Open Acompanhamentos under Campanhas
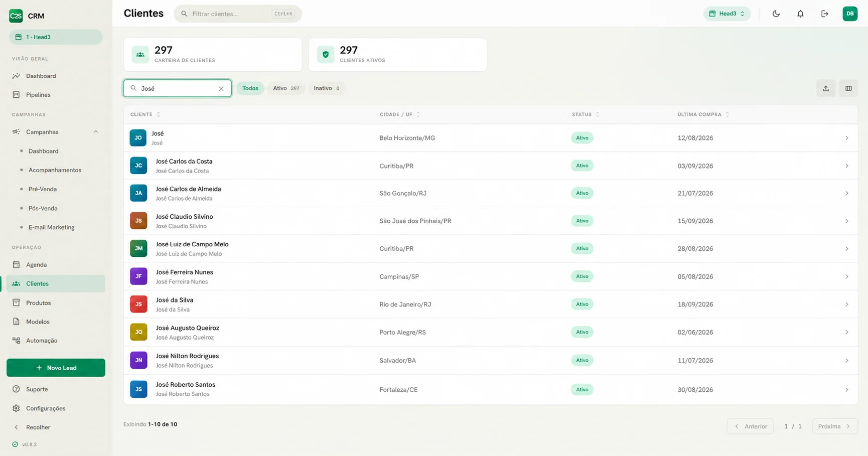Image resolution: width=868 pixels, height=456 pixels. (x=55, y=170)
